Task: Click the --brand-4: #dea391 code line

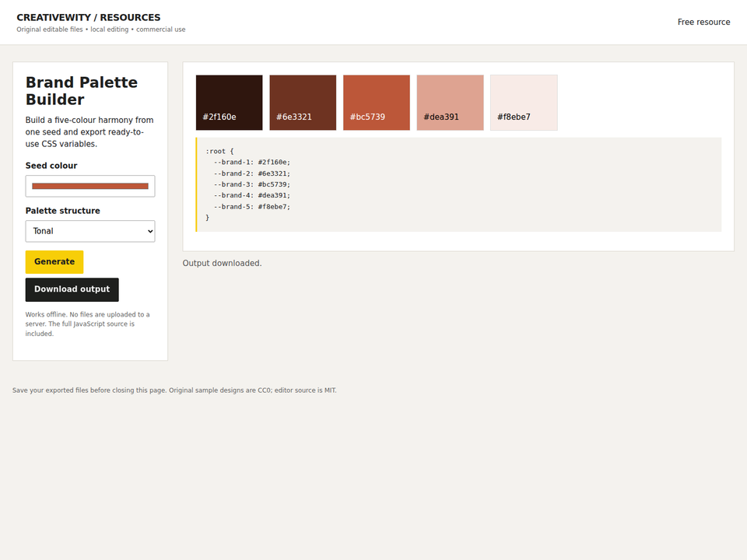Action: pyautogui.click(x=252, y=195)
